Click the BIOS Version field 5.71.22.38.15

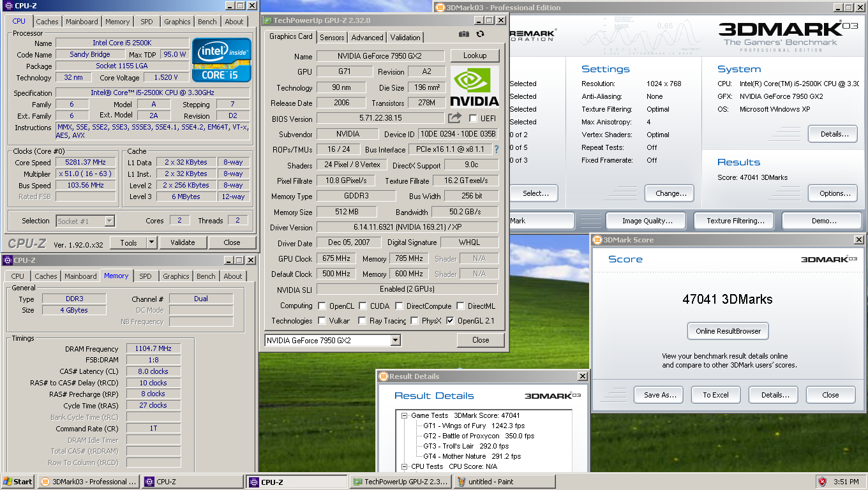380,119
